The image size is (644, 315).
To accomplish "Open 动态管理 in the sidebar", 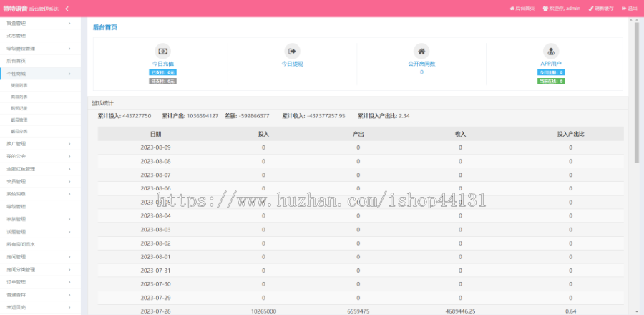I will [x=16, y=36].
